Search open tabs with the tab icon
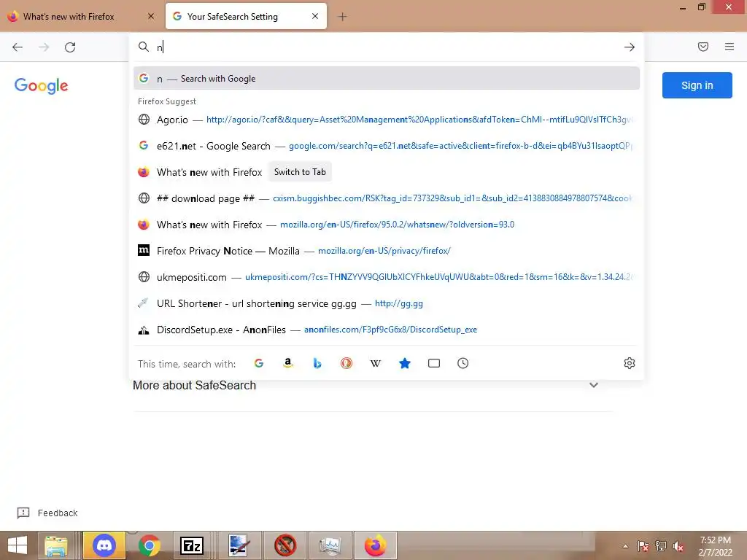The width and height of the screenshot is (747, 560). [x=433, y=363]
